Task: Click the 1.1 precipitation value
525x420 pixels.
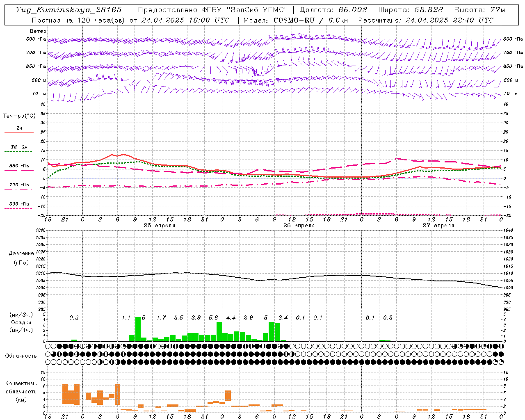Action: point(126,317)
